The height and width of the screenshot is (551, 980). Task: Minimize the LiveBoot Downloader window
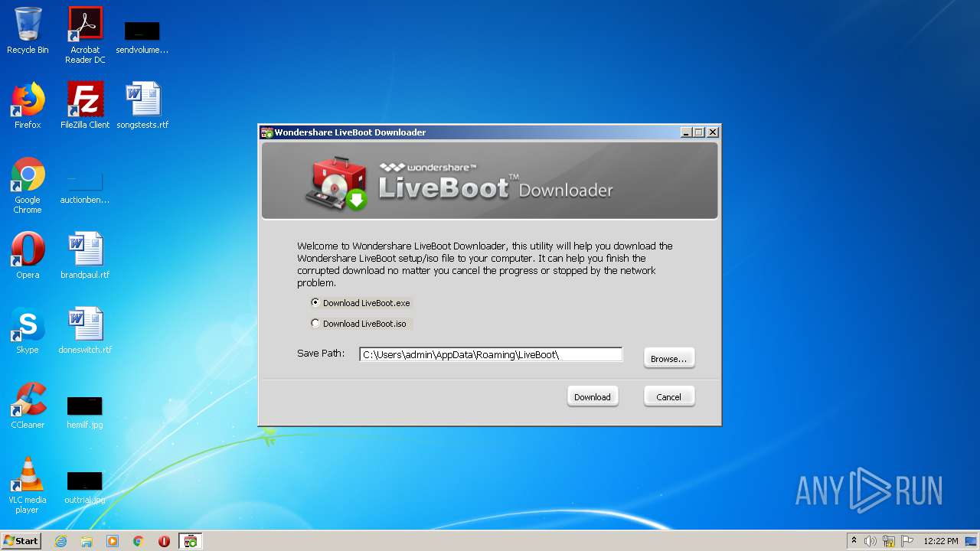click(686, 132)
